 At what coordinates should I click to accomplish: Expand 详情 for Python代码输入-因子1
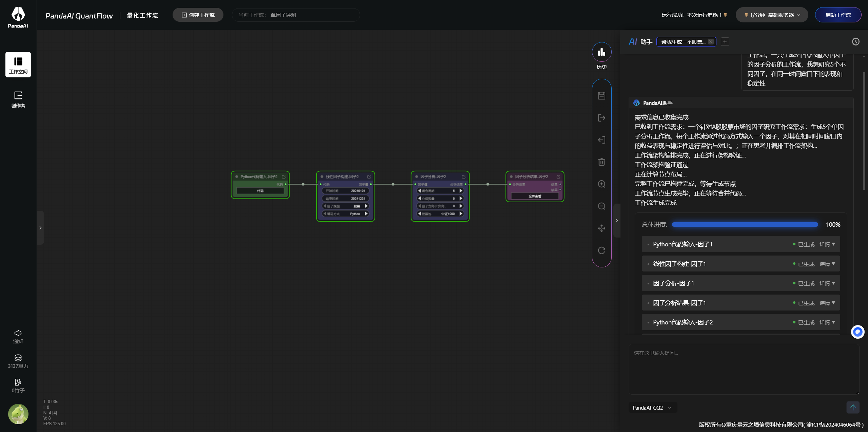coord(827,244)
